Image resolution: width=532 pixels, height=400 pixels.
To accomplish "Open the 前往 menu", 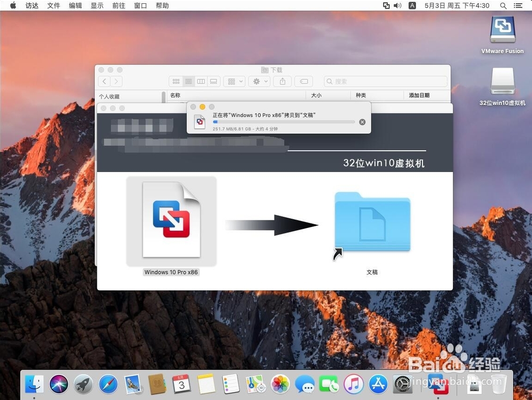I will (x=119, y=5).
